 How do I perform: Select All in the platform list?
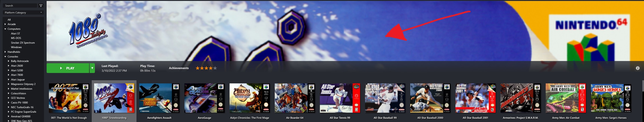click(x=9, y=19)
